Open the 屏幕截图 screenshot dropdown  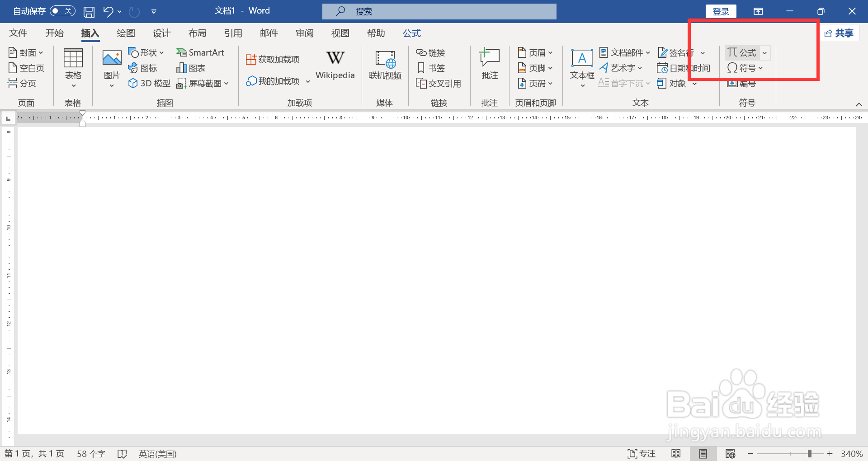pyautogui.click(x=203, y=83)
